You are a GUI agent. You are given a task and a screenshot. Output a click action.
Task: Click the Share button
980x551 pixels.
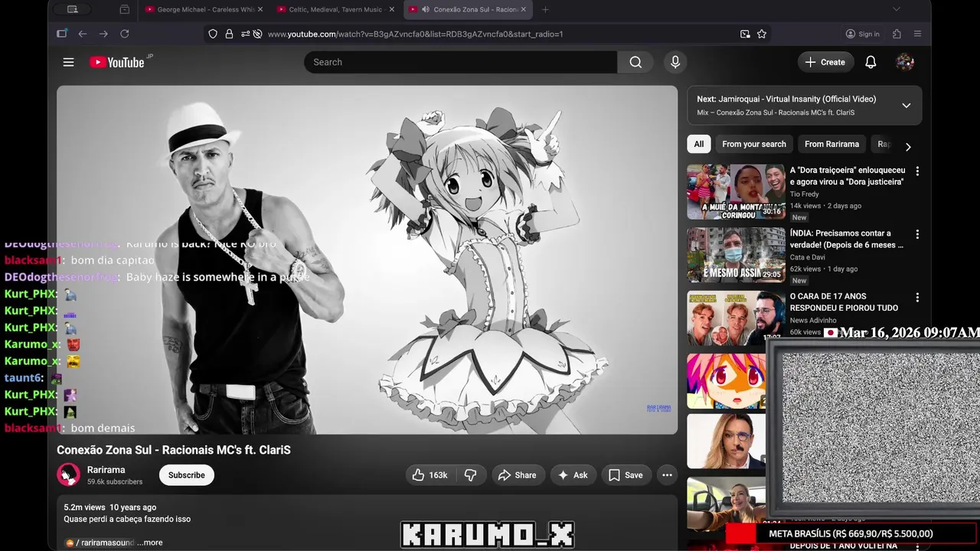[x=518, y=475]
